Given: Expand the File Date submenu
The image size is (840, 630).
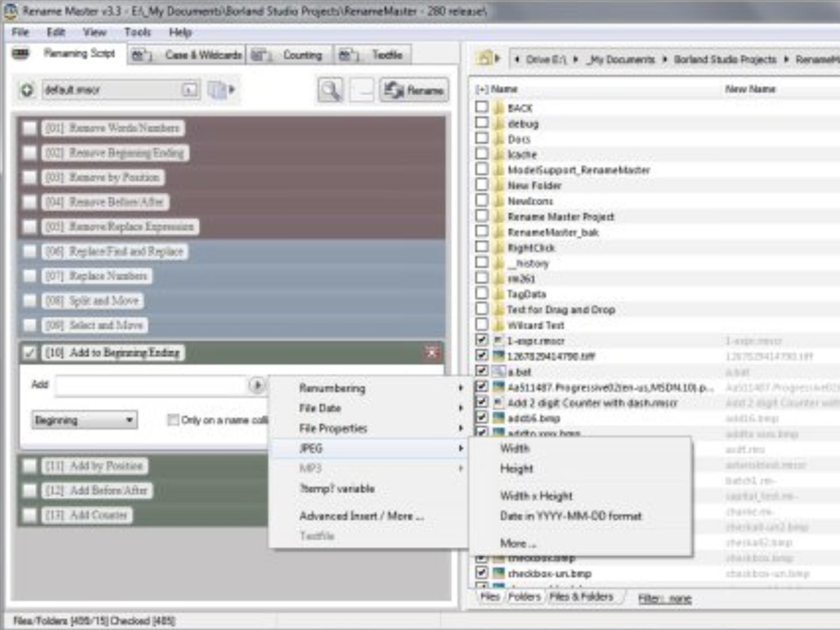Looking at the screenshot, I should tap(368, 408).
